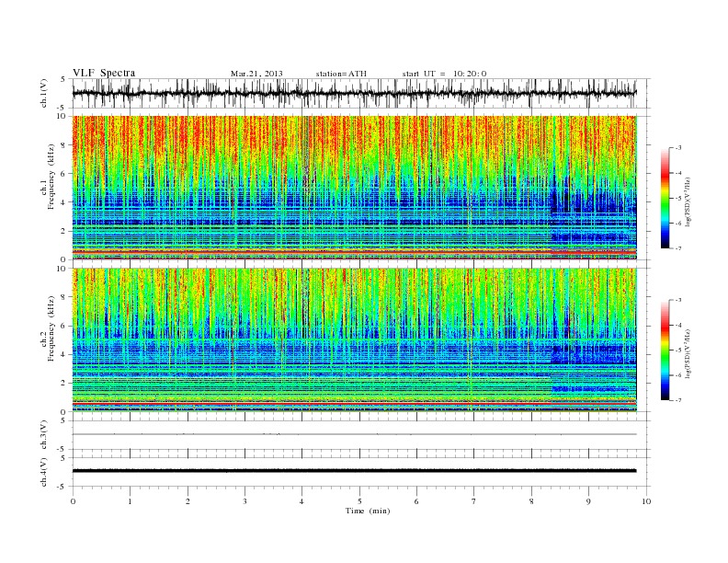Click the "Time (min)" x-axis label

tap(368, 511)
